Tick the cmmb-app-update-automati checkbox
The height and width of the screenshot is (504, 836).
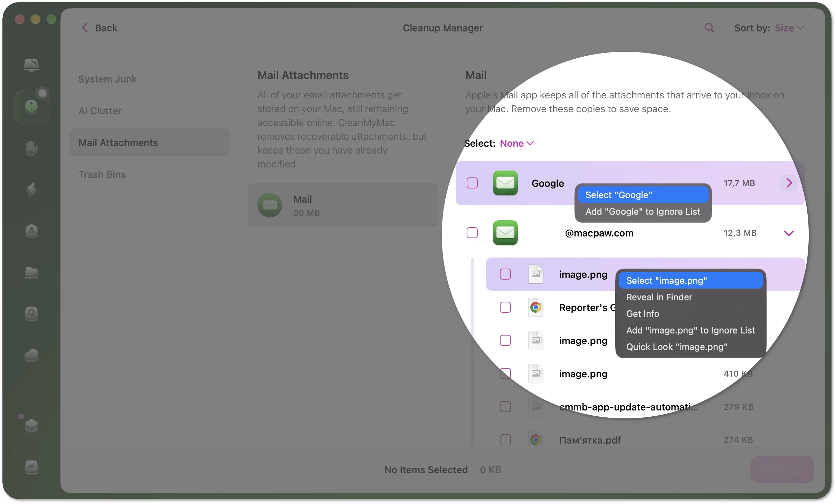tap(505, 407)
